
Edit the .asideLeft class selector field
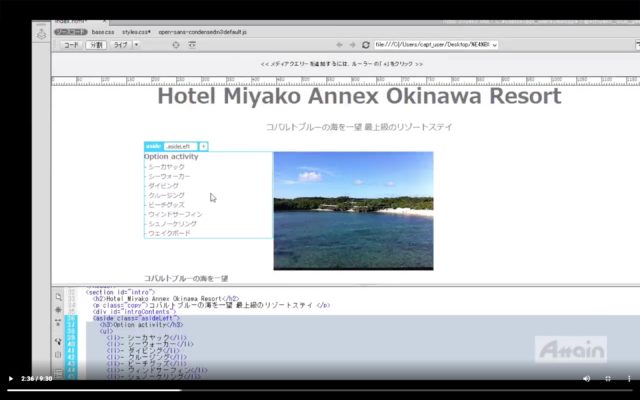(180, 147)
